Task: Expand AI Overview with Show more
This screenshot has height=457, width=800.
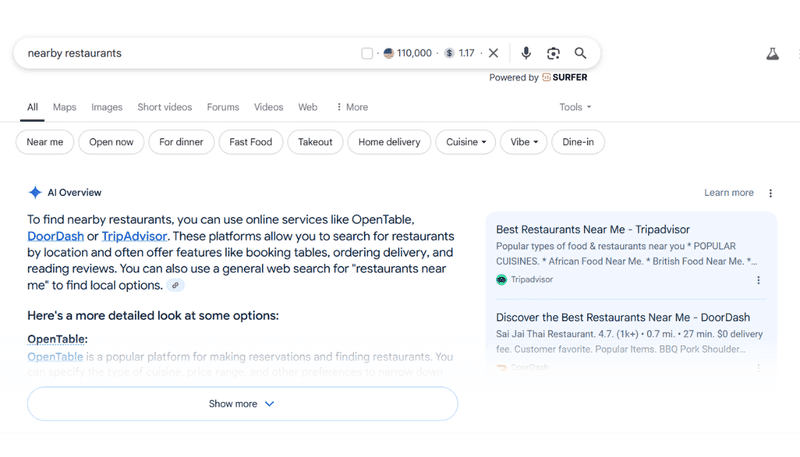Action: pyautogui.click(x=242, y=403)
